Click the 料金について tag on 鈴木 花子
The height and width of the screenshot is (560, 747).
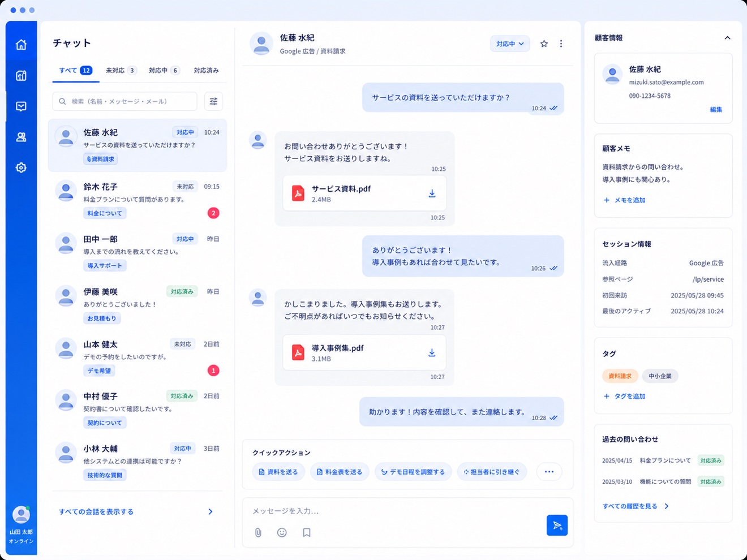pyautogui.click(x=105, y=213)
